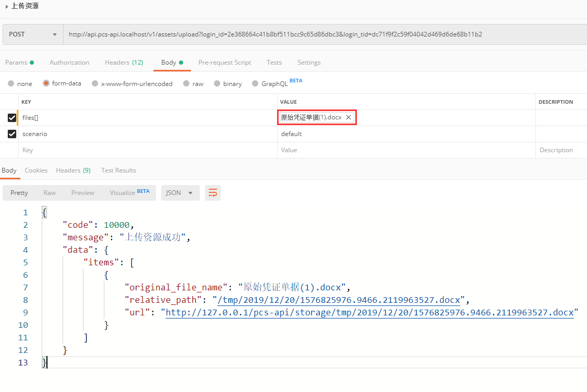Expand the 上传资源 request section arrow

point(7,6)
